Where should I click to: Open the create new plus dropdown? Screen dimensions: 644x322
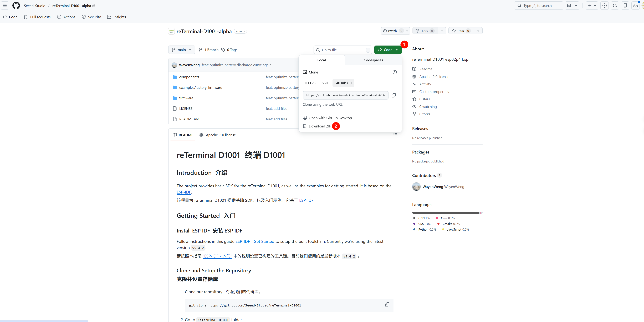click(592, 6)
